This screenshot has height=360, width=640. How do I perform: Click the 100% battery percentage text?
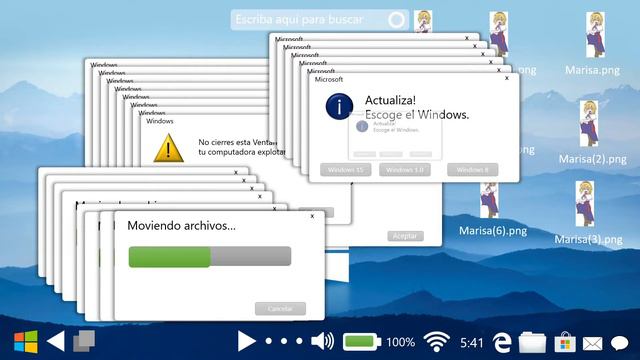tap(400, 342)
